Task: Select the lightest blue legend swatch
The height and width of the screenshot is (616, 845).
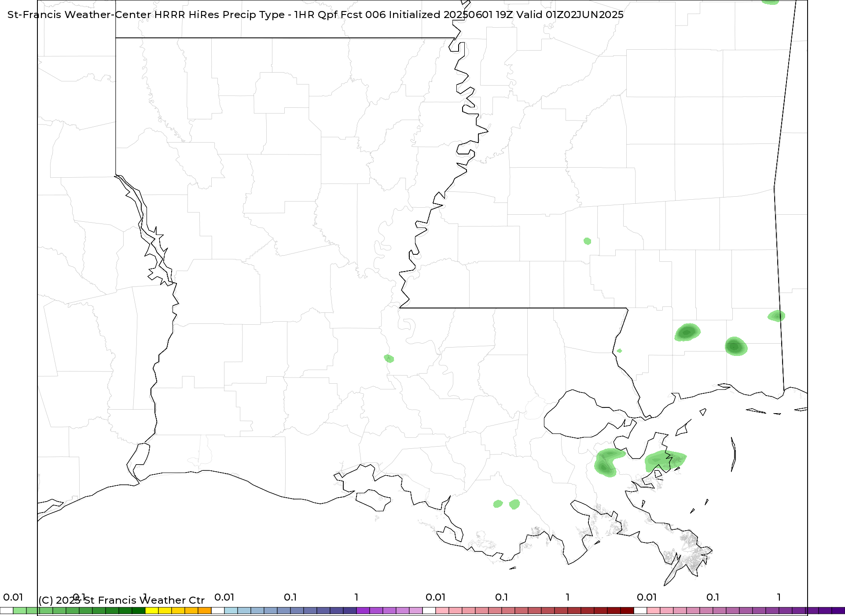Action: click(231, 610)
